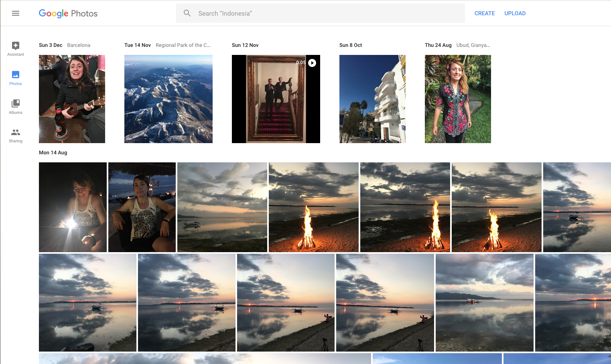Open the aerial mountains photo from Tue 14 Nov
Viewport: 611px width, 364px height.
coord(168,99)
